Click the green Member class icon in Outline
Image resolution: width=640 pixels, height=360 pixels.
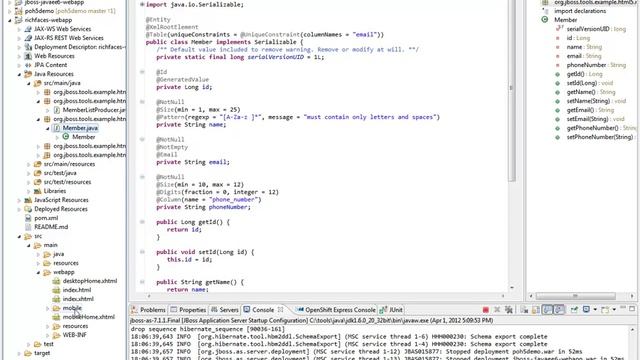[x=544, y=20]
